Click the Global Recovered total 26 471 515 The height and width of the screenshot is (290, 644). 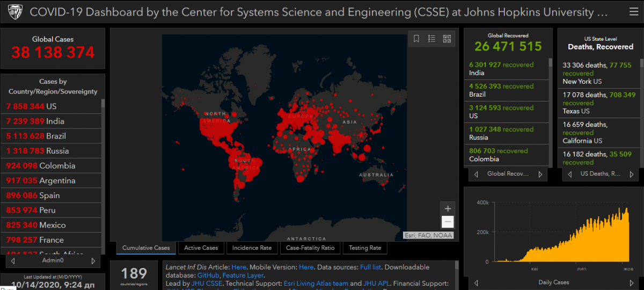coord(508,46)
